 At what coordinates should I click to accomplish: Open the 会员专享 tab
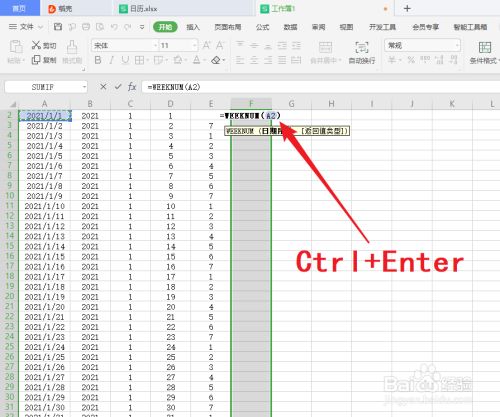click(x=425, y=27)
